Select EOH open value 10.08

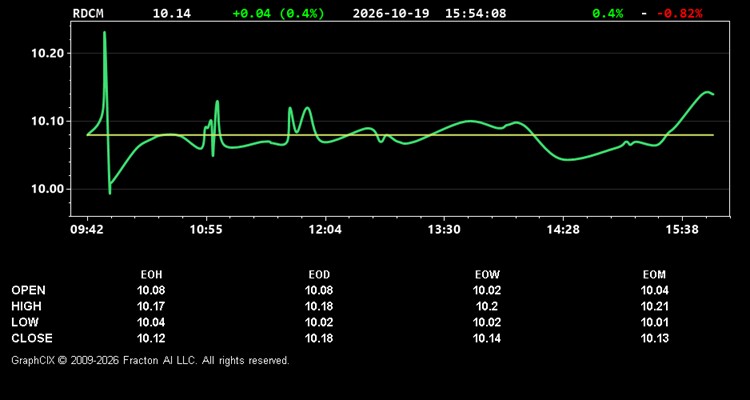[x=151, y=290]
